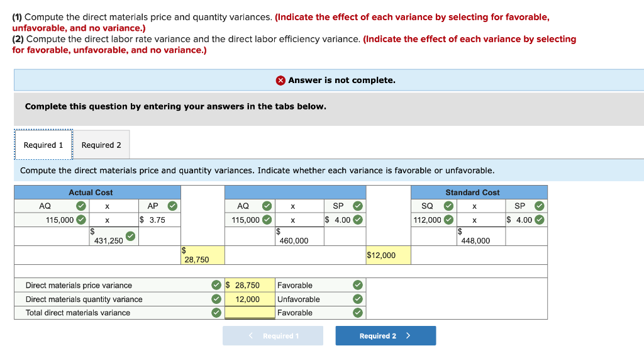Image resolution: width=644 pixels, height=353 pixels.
Task: Click checkmark beside middle SP label
Action: pyautogui.click(x=358, y=206)
